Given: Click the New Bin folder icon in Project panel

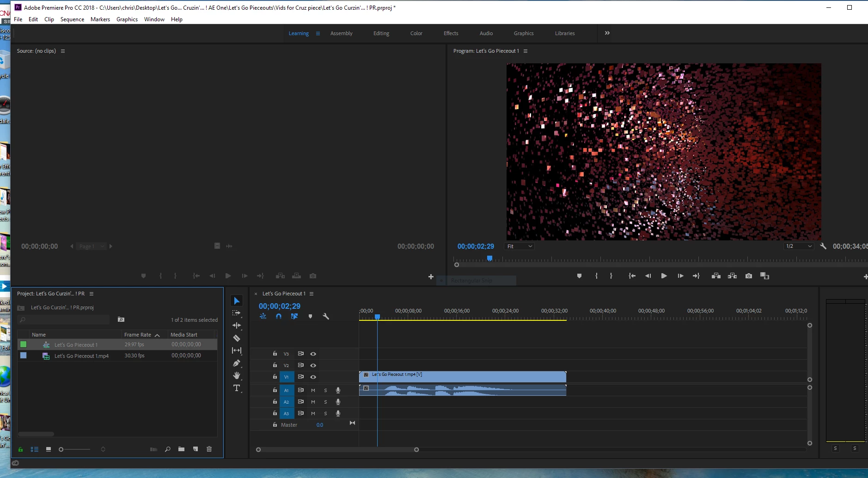Looking at the screenshot, I should click(181, 449).
